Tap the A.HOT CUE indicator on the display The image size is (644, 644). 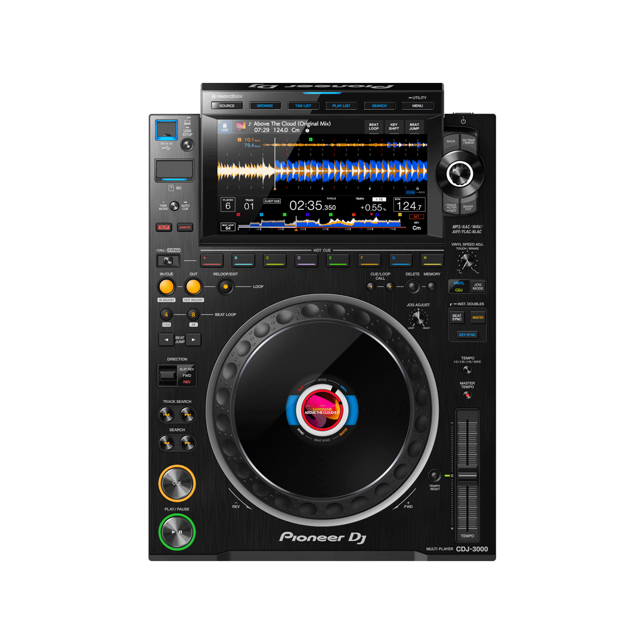272,202
